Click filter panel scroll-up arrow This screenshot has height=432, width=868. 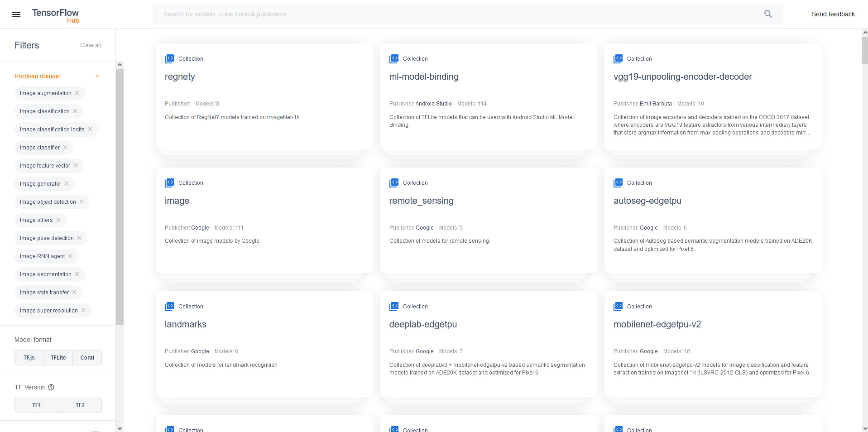pos(120,65)
